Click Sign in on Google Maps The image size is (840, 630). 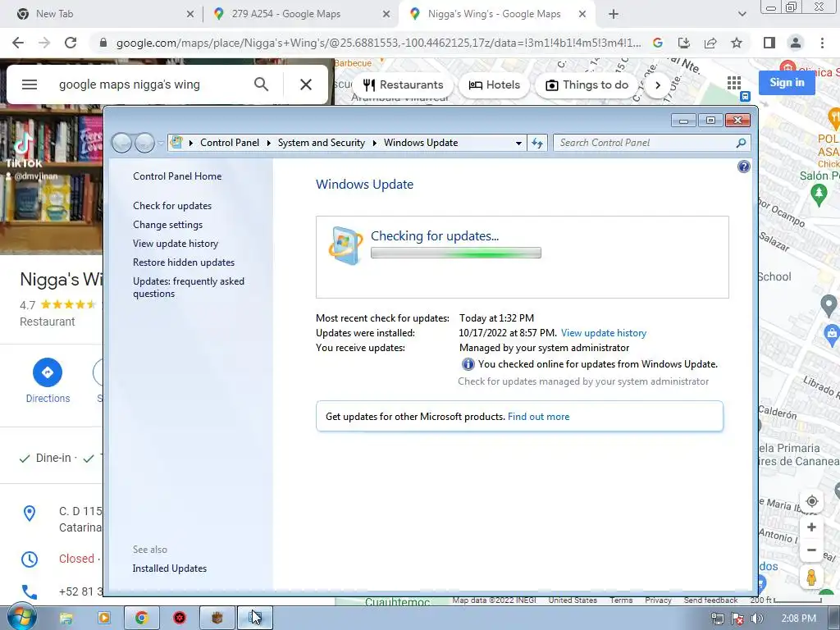click(x=787, y=83)
